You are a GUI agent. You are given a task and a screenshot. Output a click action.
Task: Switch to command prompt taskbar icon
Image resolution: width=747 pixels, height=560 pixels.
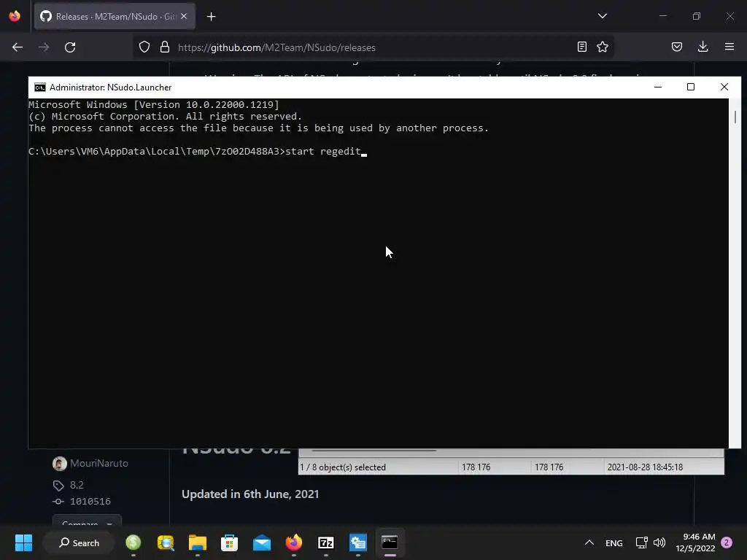point(390,542)
